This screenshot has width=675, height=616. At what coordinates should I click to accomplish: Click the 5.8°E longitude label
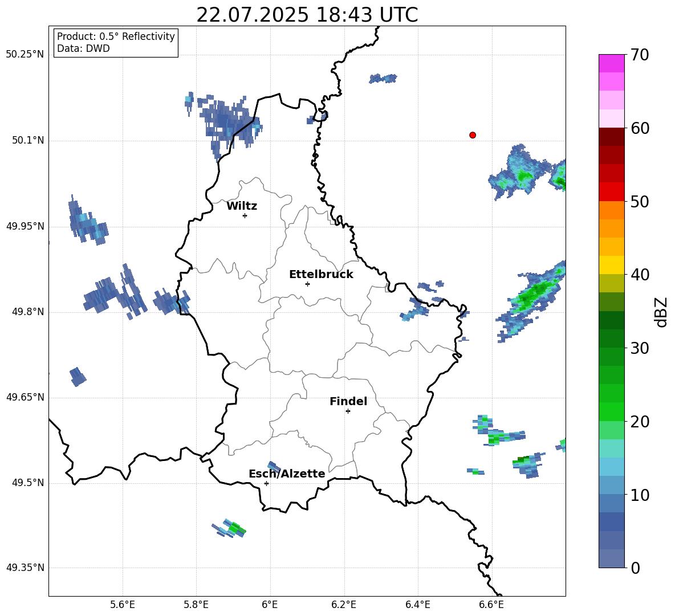click(x=196, y=605)
